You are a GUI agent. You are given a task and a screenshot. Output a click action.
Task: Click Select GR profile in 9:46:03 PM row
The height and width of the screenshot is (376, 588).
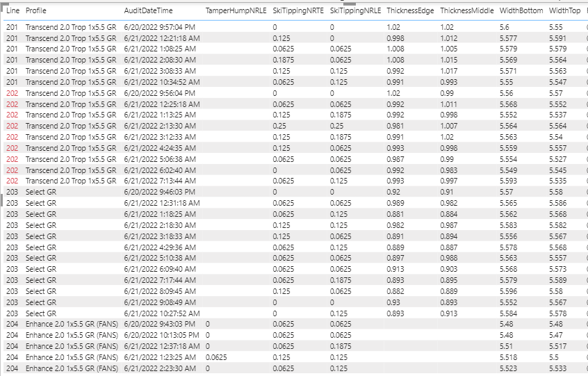[x=41, y=192]
